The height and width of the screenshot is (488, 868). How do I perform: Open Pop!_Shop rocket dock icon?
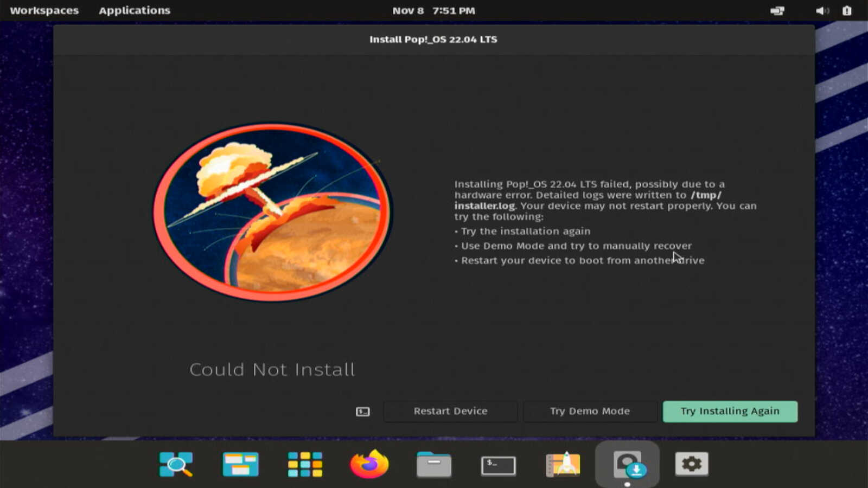tap(563, 465)
